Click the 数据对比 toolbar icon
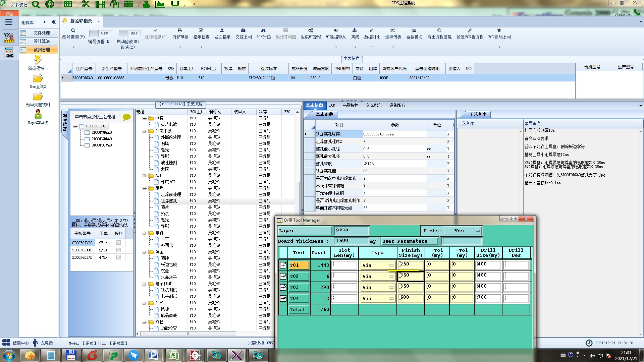Screen dimensions: 644x362 372,31
